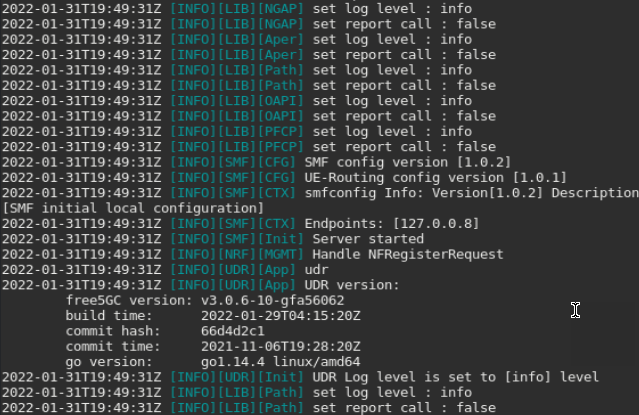Click the Endpoints: [127.0.0.8] line
Image resolution: width=639 pixels, height=415 pixels.
240,224
